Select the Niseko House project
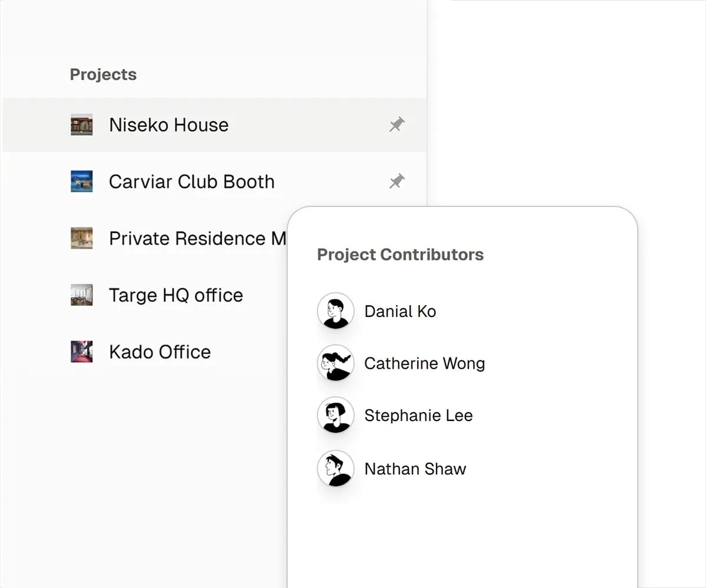 pyautogui.click(x=168, y=125)
